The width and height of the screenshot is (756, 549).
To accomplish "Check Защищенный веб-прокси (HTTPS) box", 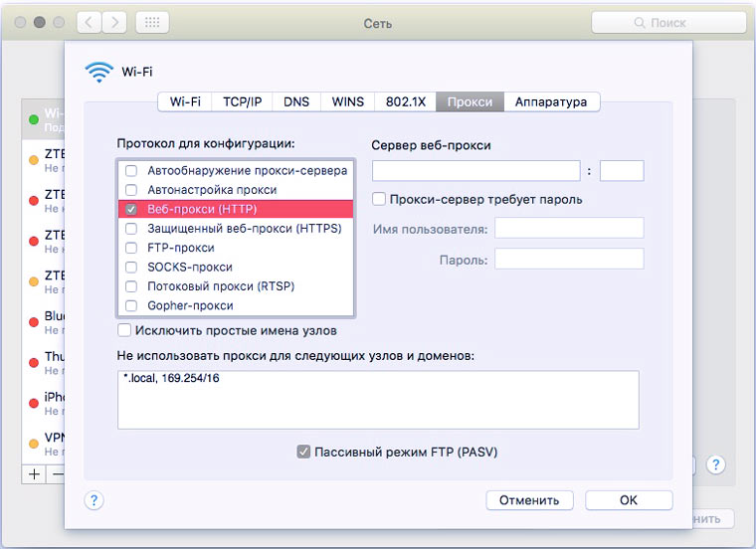I will pos(131,229).
